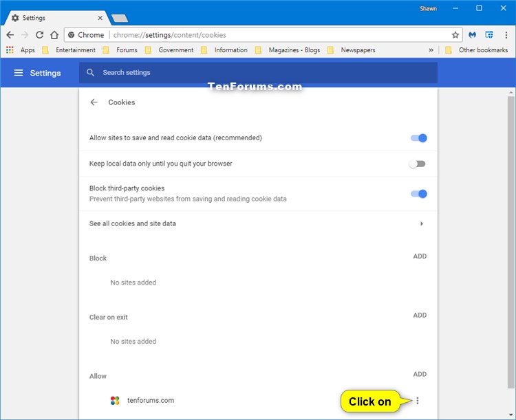The height and width of the screenshot is (420, 516).
Task: Click the address bar URL
Action: 169,35
